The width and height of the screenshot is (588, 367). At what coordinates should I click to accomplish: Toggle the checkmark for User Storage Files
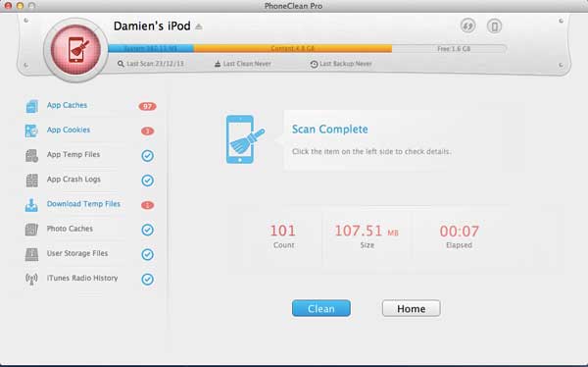pyautogui.click(x=147, y=254)
